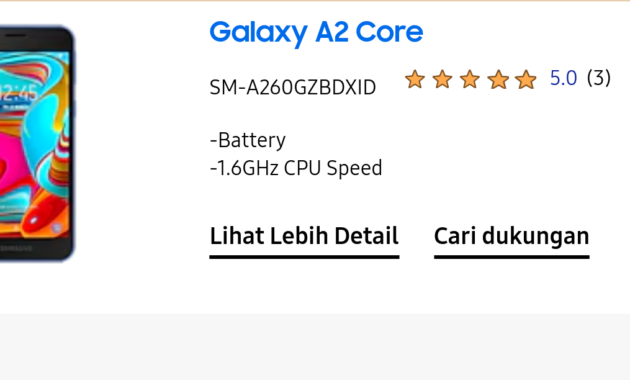Select the third rating star
The height and width of the screenshot is (380, 630).
[x=470, y=79]
